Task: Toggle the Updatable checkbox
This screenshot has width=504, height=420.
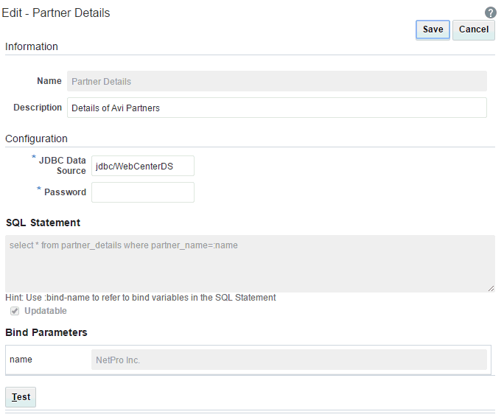Action: (x=15, y=311)
